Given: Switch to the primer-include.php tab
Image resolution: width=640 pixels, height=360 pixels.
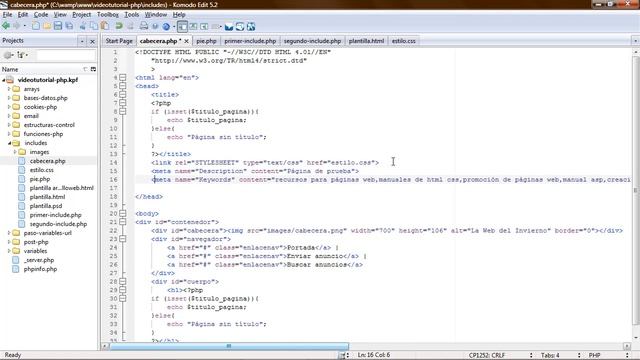Looking at the screenshot, I should pyautogui.click(x=250, y=41).
